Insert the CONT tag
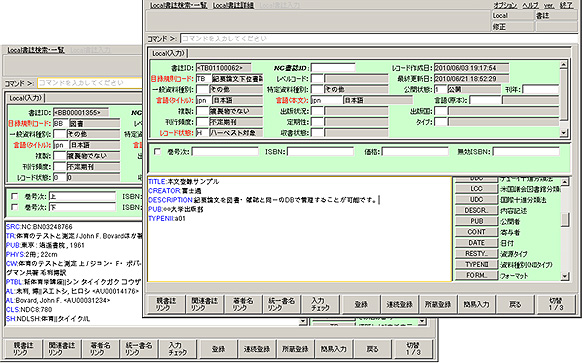Image resolution: width=582 pixels, height=363 pixels. click(476, 232)
